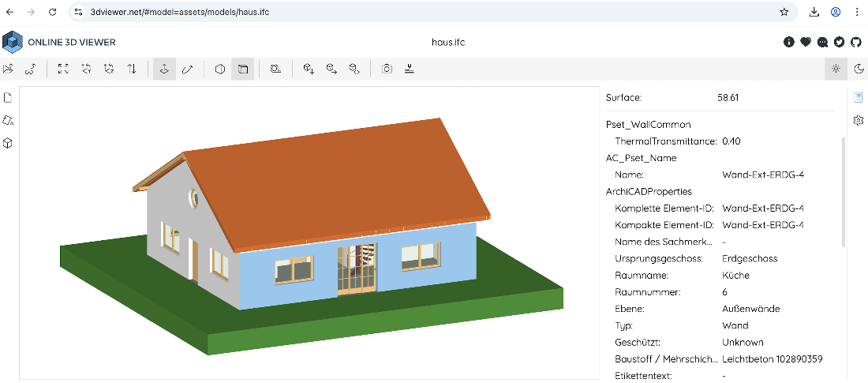
Task: Open a model from URL
Action: point(31,69)
